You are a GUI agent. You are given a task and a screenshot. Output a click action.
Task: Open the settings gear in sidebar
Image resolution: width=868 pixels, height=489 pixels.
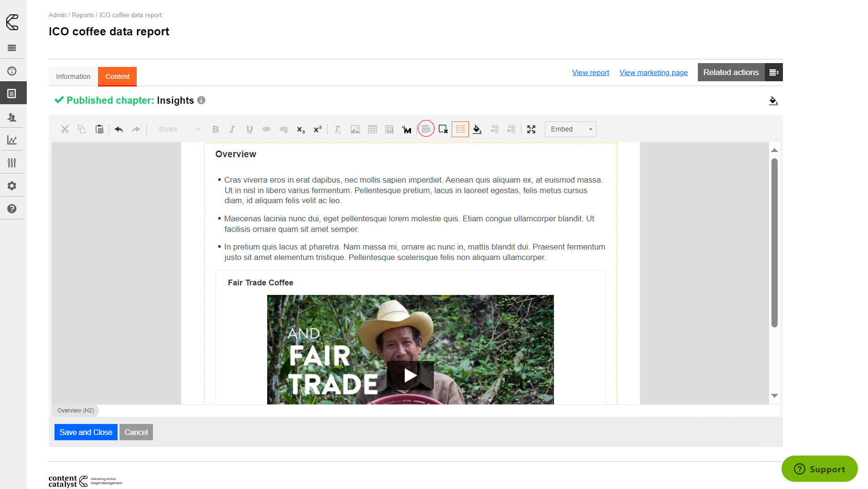12,186
